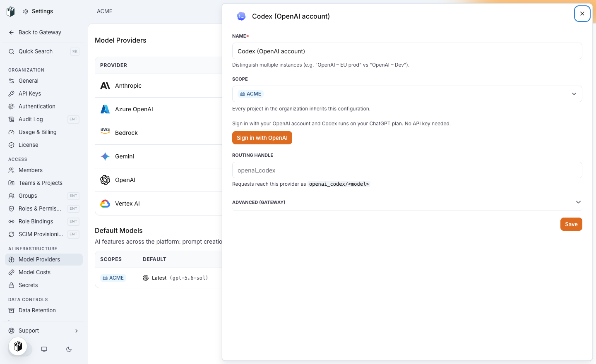
Task: Click the gateway logo icon at top left
Action: click(x=11, y=12)
